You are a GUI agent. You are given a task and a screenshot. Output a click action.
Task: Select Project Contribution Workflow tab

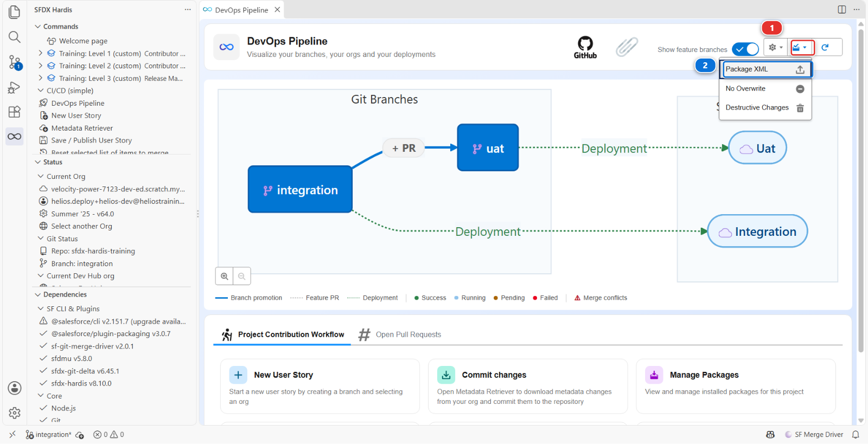(283, 334)
